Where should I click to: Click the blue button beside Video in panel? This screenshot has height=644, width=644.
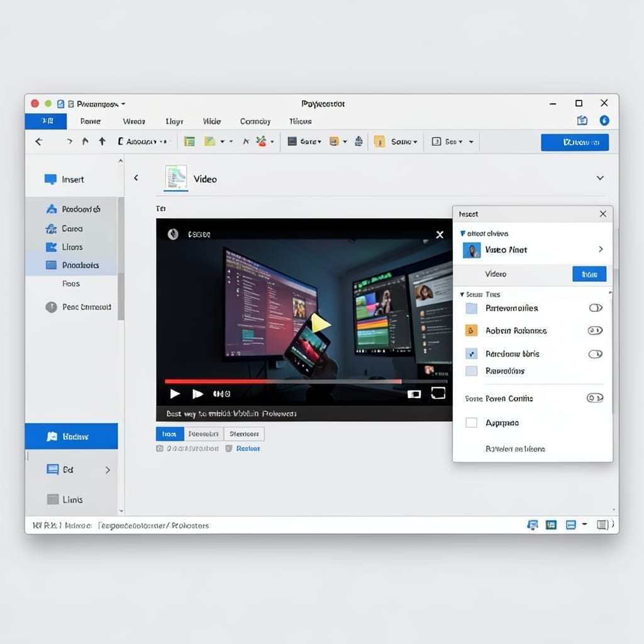[589, 274]
